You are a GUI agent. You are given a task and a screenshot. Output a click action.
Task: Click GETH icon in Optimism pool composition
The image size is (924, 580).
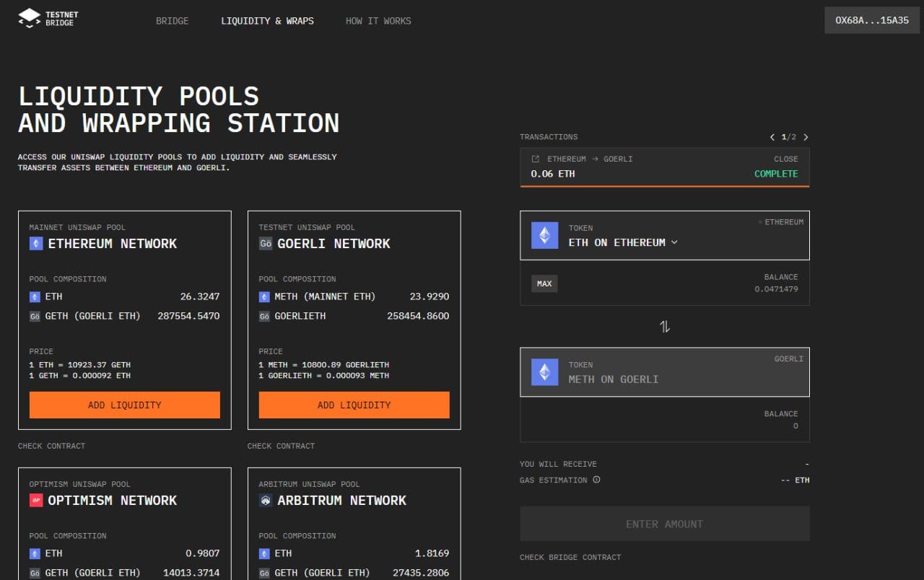[35, 573]
